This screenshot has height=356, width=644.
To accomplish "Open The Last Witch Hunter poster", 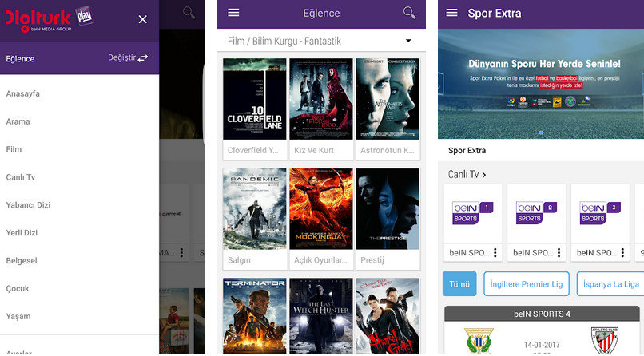I will click(321, 316).
